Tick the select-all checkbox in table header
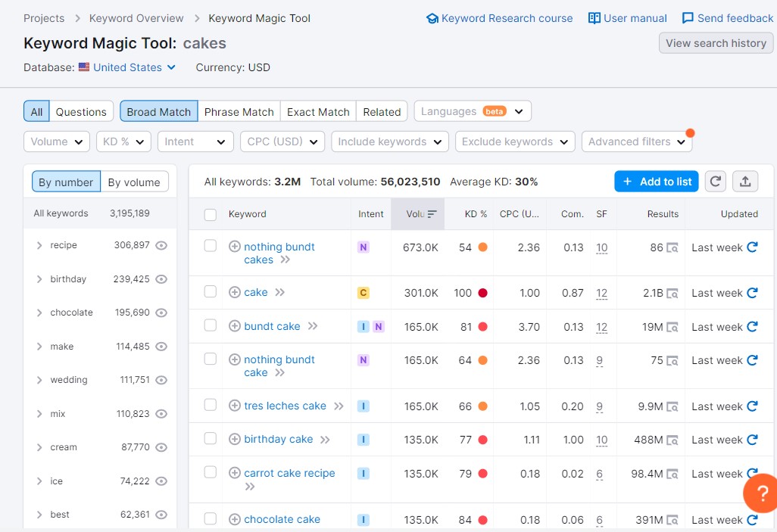The image size is (777, 532). (211, 215)
